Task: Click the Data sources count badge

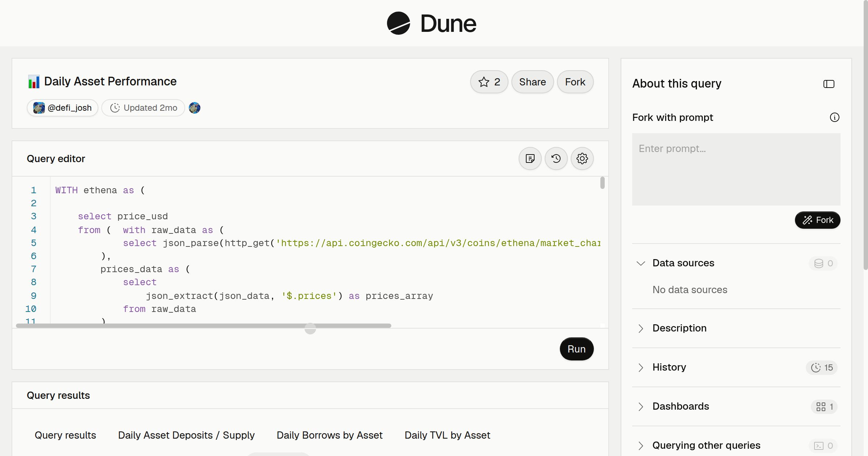Action: tap(823, 263)
